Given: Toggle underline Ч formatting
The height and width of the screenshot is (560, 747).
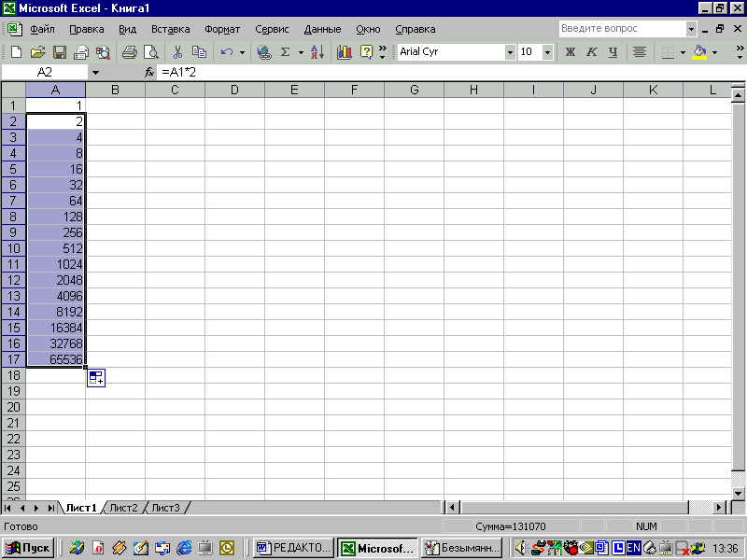Looking at the screenshot, I should click(x=613, y=52).
